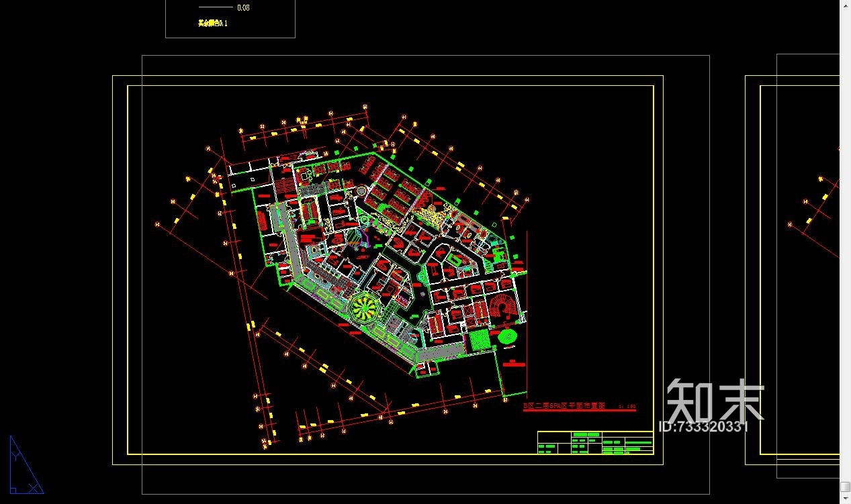Image resolution: width=851 pixels, height=504 pixels.
Task: Click the white sample line beside 0.08
Action: (215, 7)
